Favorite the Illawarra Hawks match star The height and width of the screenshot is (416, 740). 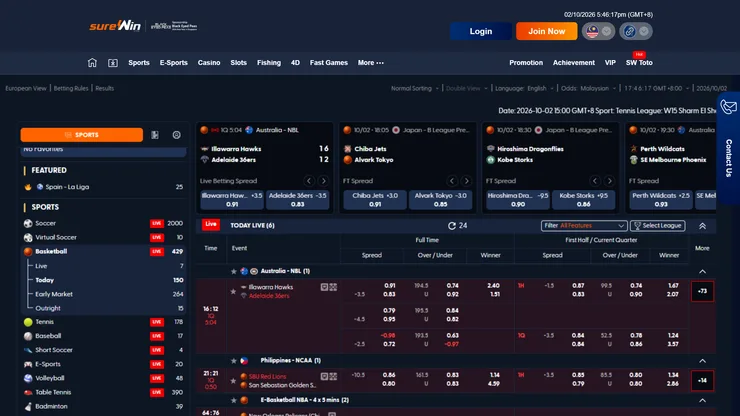[233, 292]
